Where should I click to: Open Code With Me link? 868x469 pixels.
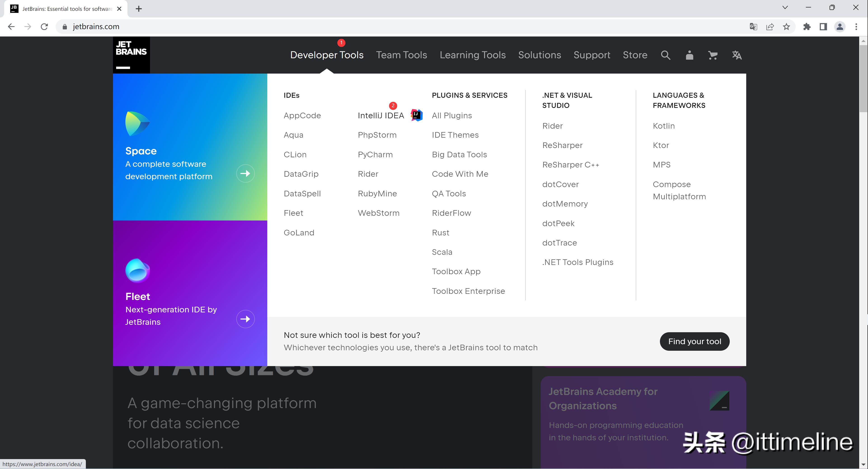pos(460,174)
